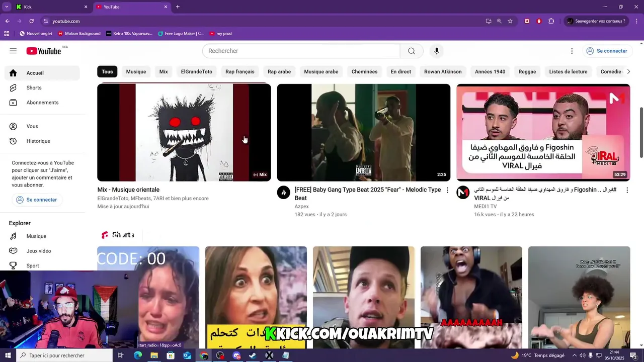The image size is (644, 362).
Task: Bookmark this page with star icon
Action: pyautogui.click(x=510, y=21)
